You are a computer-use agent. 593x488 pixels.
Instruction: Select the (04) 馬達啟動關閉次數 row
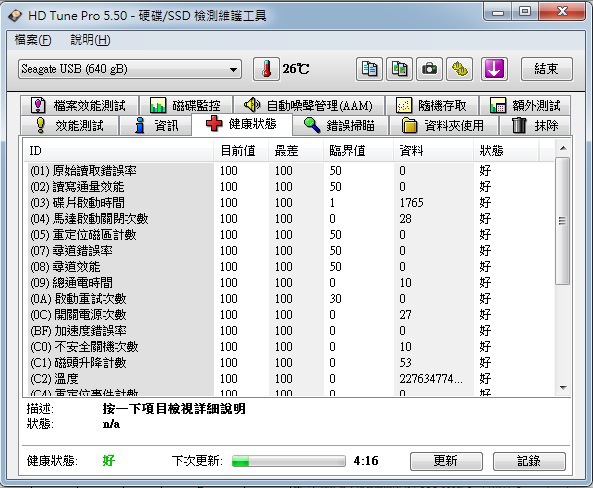[x=289, y=219]
